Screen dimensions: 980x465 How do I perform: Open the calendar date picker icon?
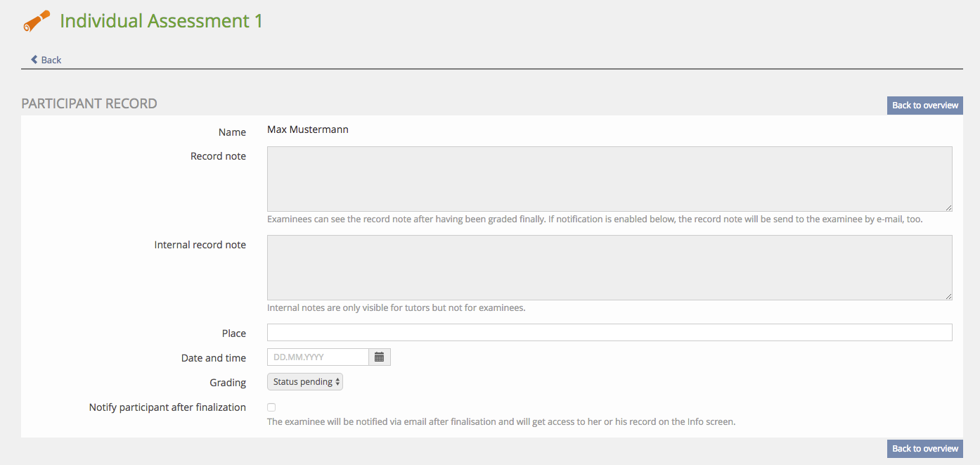[380, 357]
